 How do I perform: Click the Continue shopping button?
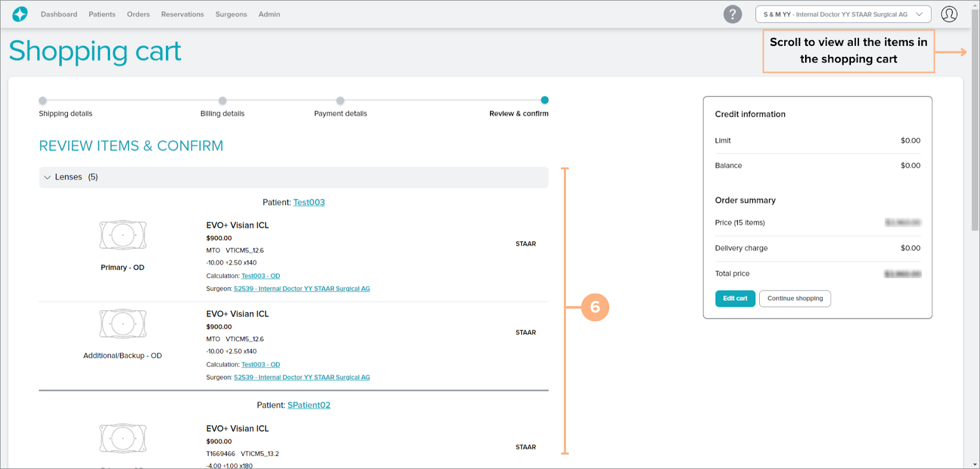point(795,298)
